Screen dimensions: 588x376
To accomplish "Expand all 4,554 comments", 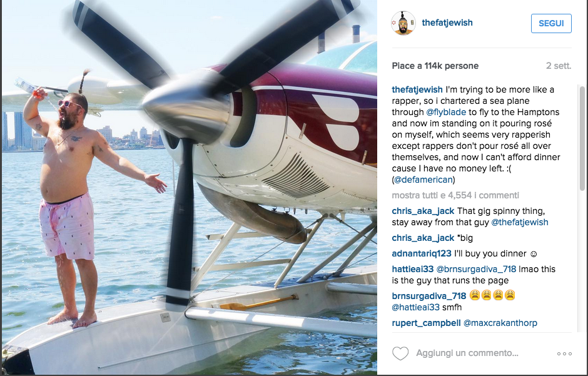I will pos(455,195).
